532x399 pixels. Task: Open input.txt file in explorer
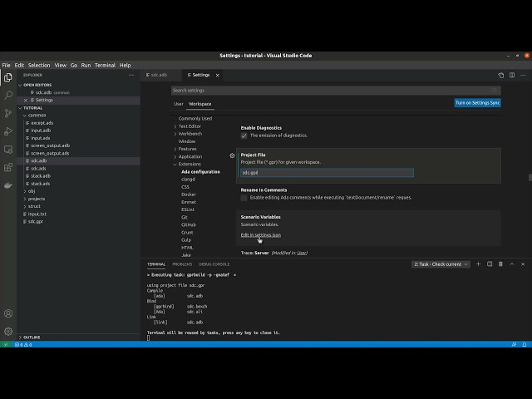coord(37,214)
